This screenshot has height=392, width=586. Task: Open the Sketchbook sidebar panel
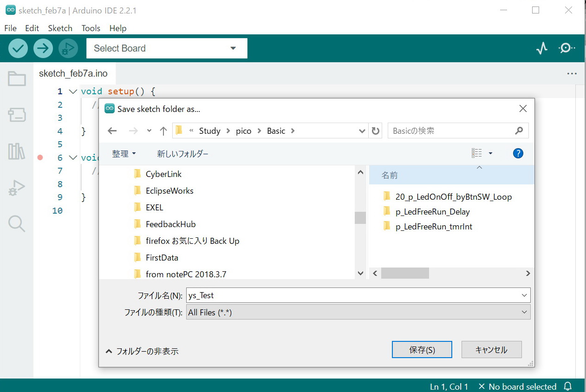pos(17,79)
